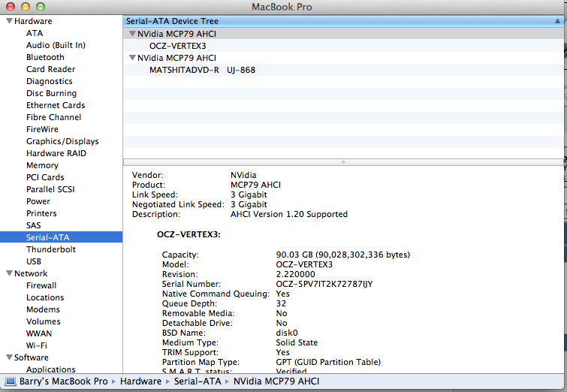Click sort arrow in Serial-ATA Device Tree header
567x392 pixels.
coord(557,21)
